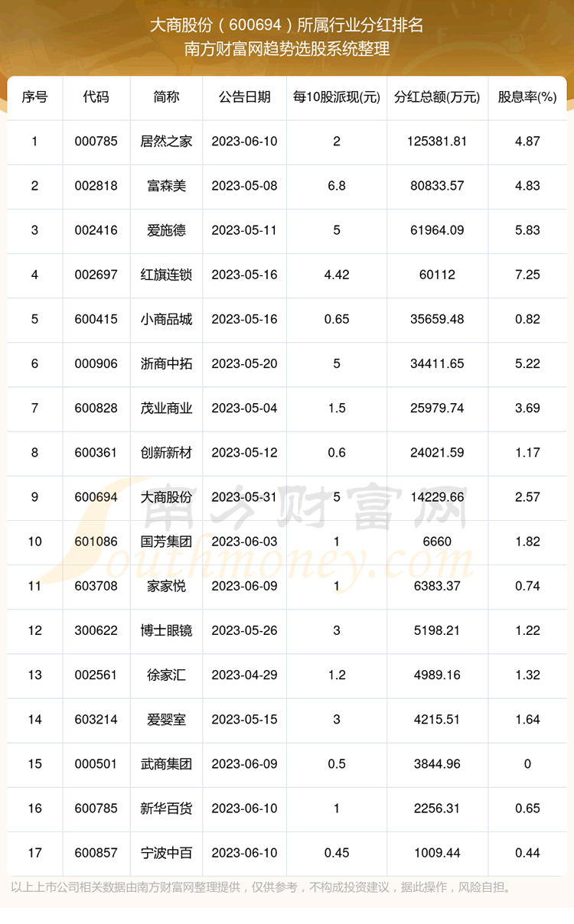Click stock name 爱施德

point(166,230)
